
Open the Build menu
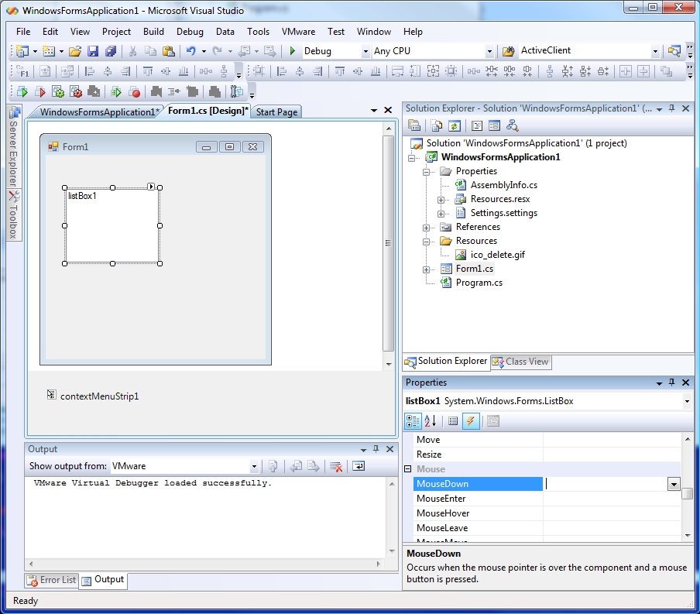[x=153, y=32]
